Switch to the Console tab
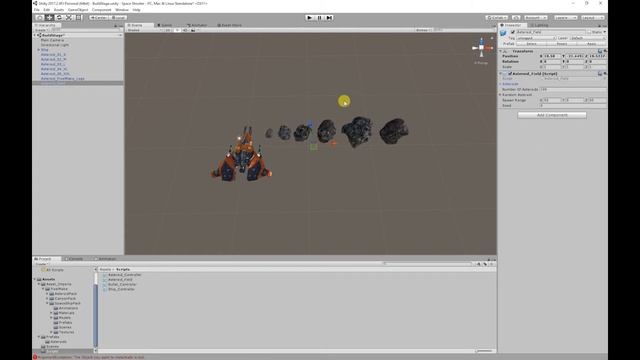The width and height of the screenshot is (640, 360). click(x=74, y=259)
